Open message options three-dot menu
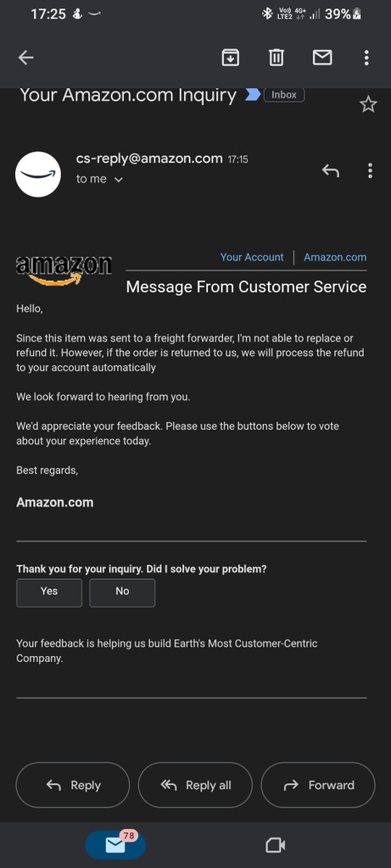The image size is (391, 868). tap(370, 170)
